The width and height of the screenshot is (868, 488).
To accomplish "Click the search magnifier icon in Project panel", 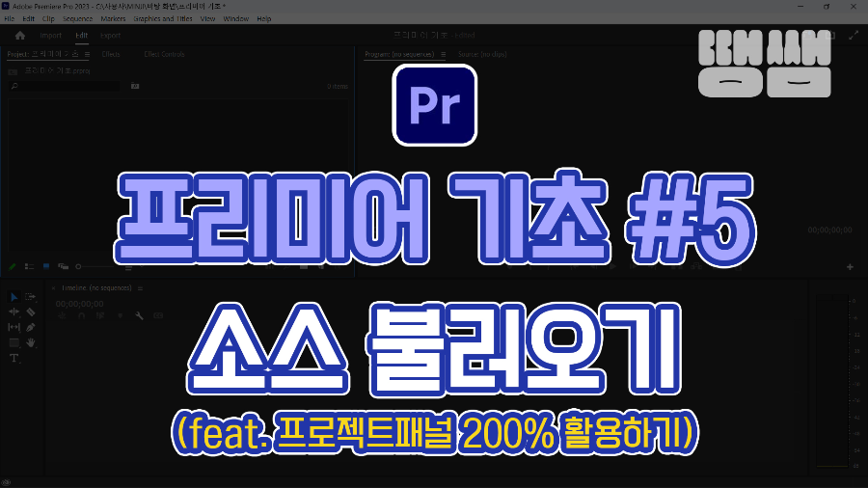I will pyautogui.click(x=14, y=86).
